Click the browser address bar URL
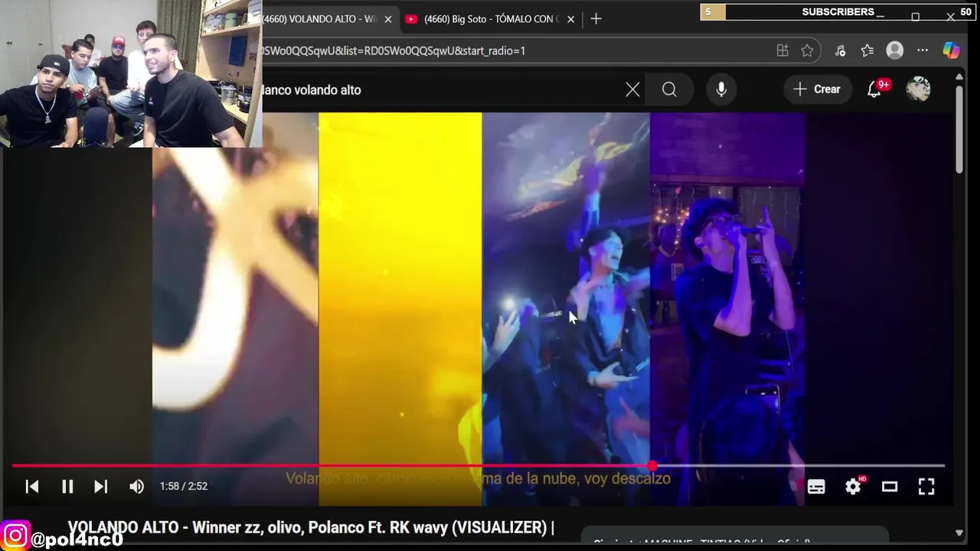 [x=392, y=51]
